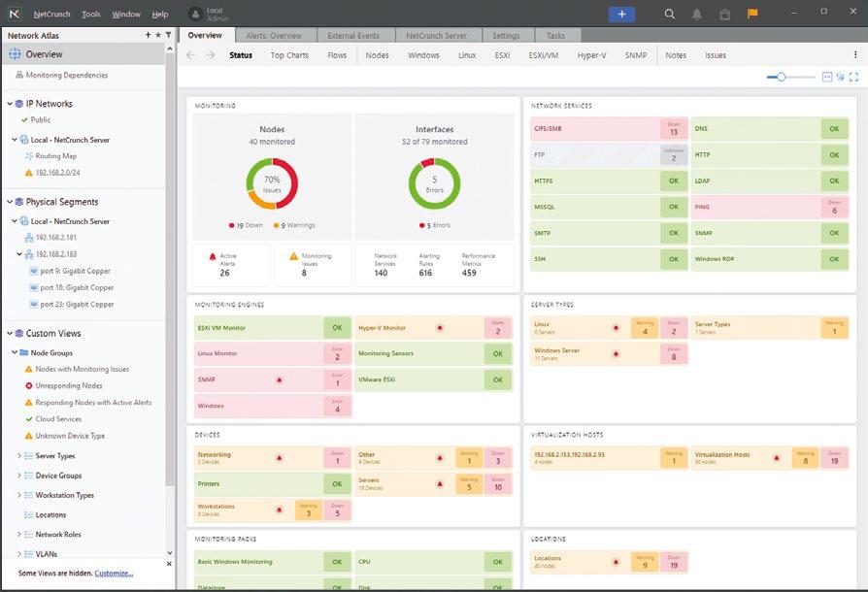Image resolution: width=868 pixels, height=592 pixels.
Task: Click alert bell on Networking devices row
Action: pyautogui.click(x=280, y=457)
